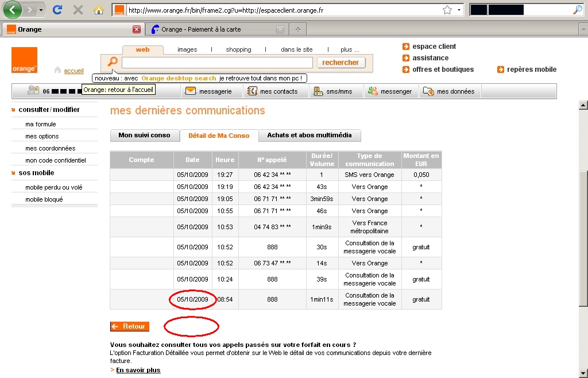Click the 1min11s duration cell
Image resolution: width=588 pixels, height=378 pixels.
(322, 299)
